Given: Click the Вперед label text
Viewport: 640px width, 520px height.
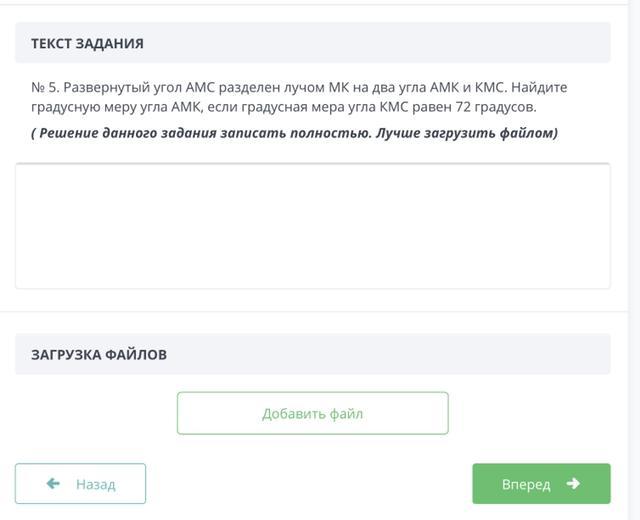Looking at the screenshot, I should pos(526,484).
